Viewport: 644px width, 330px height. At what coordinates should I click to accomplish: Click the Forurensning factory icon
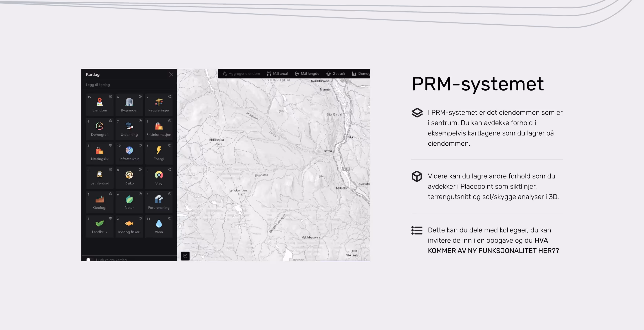[x=158, y=199]
